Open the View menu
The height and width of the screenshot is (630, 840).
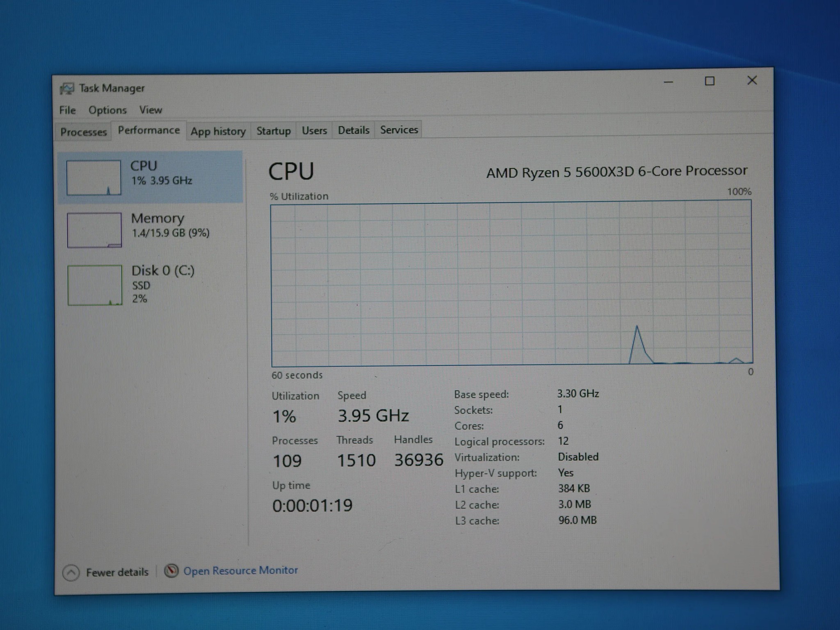(x=151, y=110)
